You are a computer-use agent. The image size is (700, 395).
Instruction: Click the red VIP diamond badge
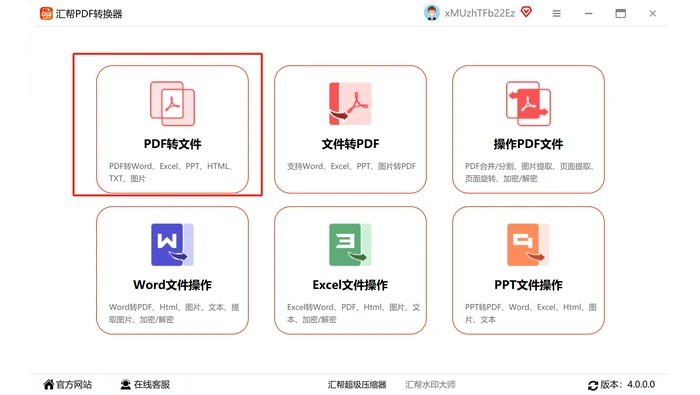[526, 12]
